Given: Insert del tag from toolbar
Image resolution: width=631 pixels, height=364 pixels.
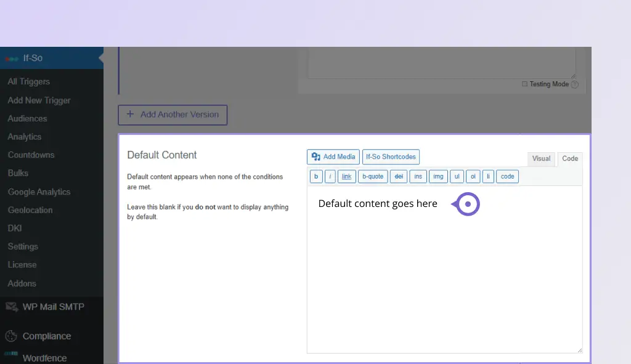Looking at the screenshot, I should coord(399,176).
